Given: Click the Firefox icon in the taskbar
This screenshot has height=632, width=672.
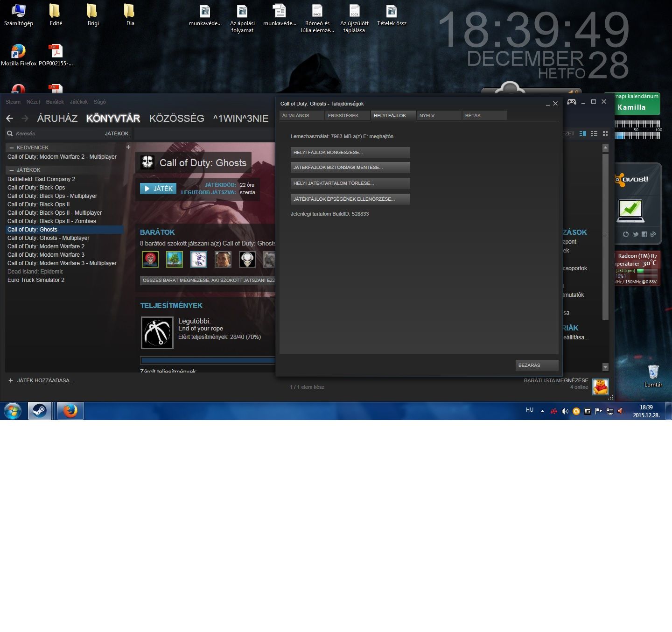Looking at the screenshot, I should click(x=70, y=411).
